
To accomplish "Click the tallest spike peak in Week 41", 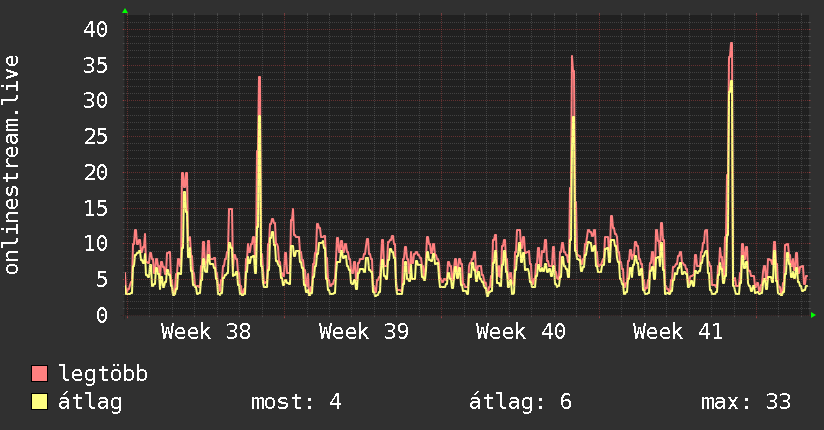I will pos(731,44).
